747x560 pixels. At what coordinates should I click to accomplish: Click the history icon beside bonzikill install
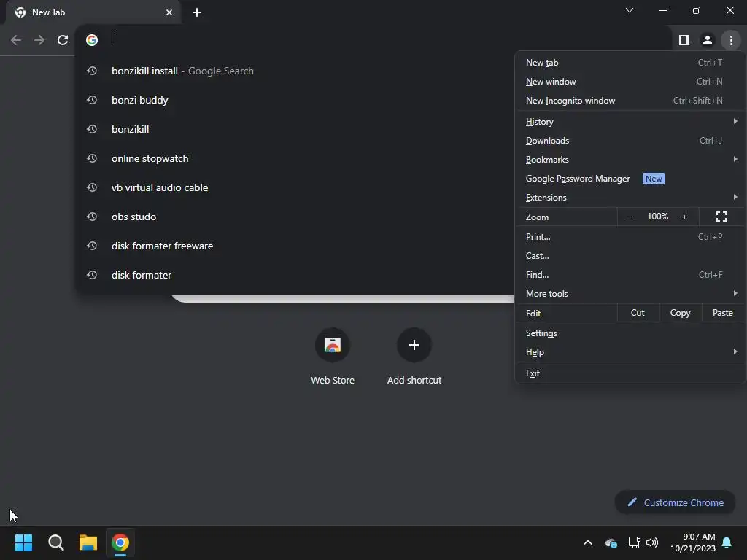point(92,71)
